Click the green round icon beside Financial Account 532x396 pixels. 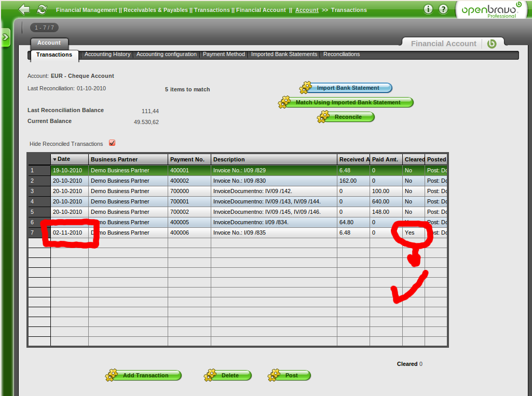pyautogui.click(x=492, y=44)
